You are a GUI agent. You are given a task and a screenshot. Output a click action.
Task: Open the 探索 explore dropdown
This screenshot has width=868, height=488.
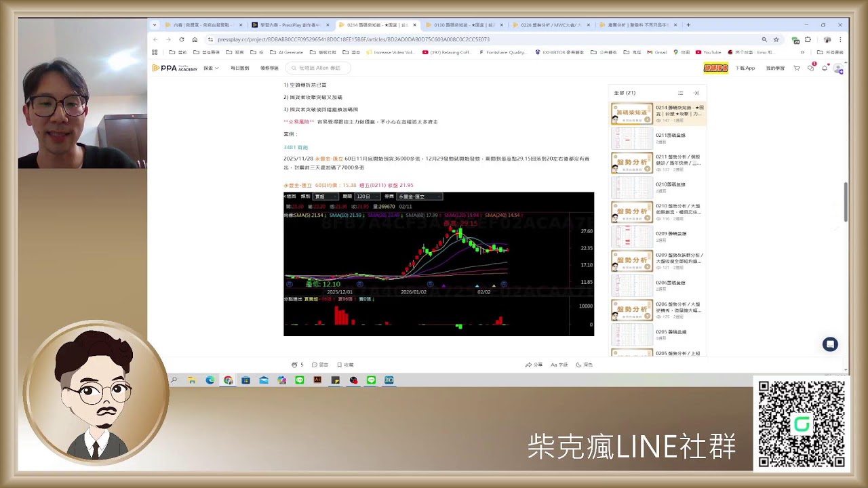click(x=211, y=68)
